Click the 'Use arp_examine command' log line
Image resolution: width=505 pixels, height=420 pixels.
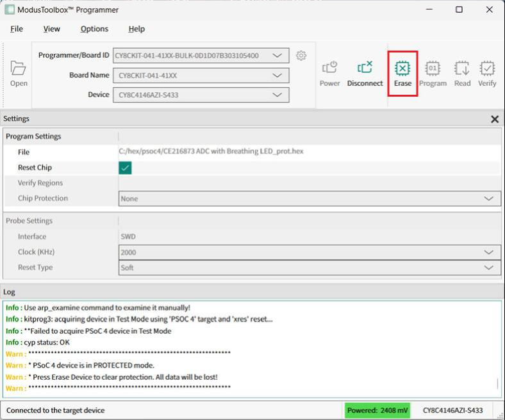pyautogui.click(x=98, y=308)
